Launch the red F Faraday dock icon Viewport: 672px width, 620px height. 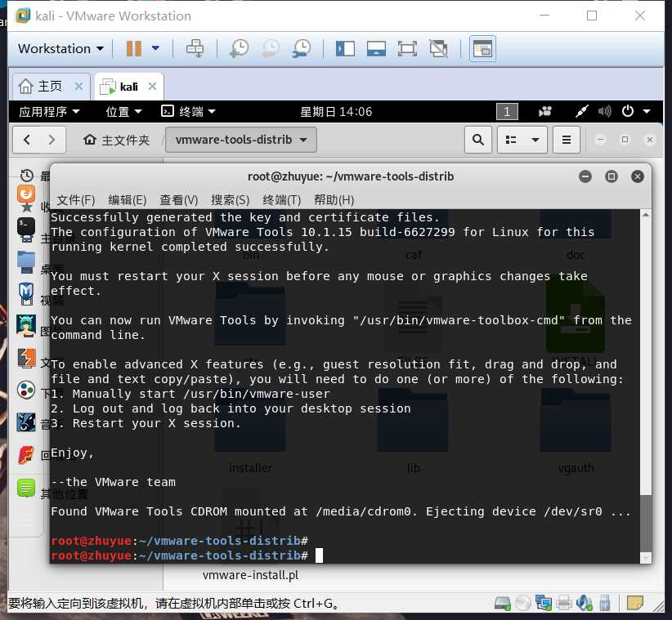click(x=26, y=455)
